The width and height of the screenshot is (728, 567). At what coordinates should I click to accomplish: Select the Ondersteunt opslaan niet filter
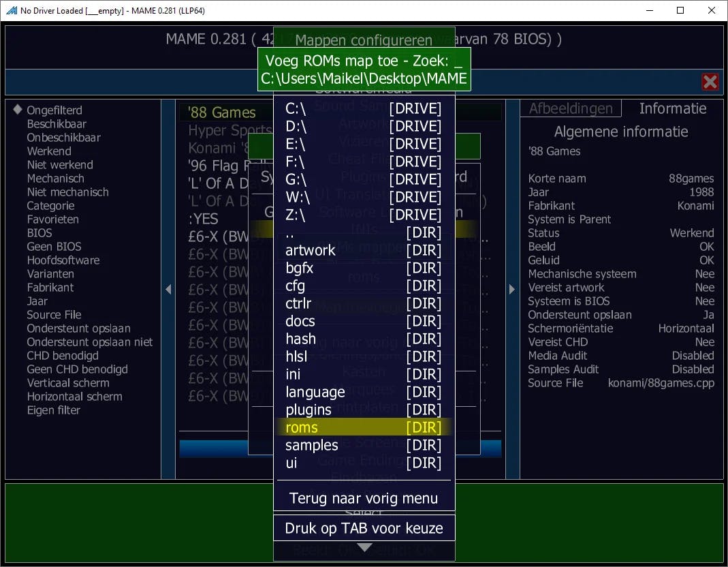90,341
